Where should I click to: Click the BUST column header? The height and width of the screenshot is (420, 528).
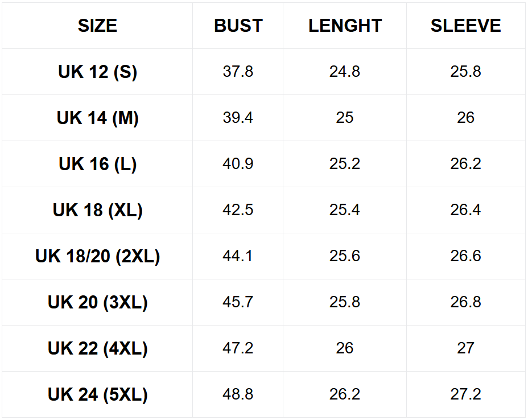[x=238, y=26]
